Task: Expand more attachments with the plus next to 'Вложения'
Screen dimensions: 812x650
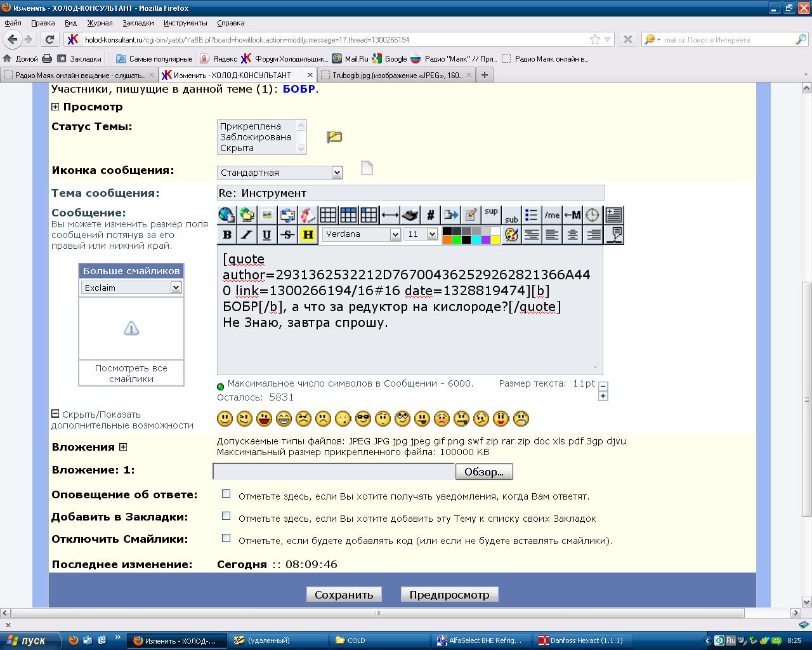Action: click(x=123, y=447)
